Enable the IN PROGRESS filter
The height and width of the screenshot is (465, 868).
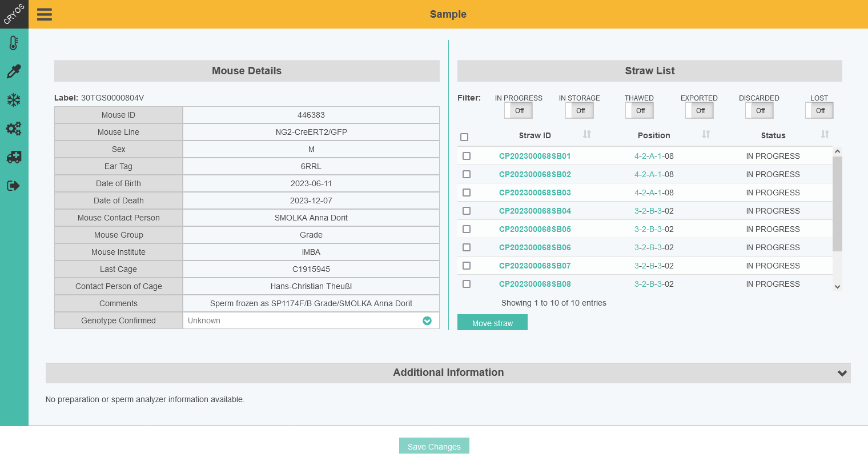point(518,110)
